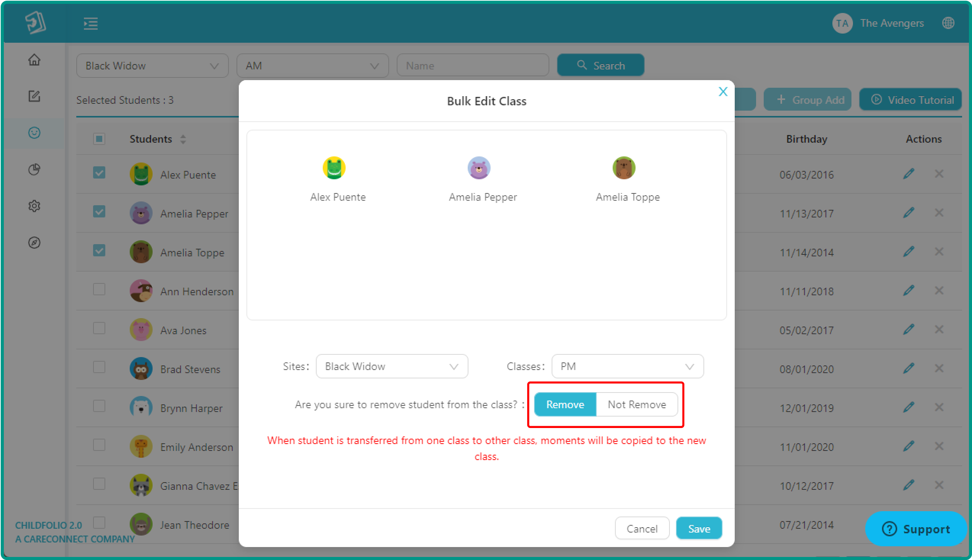Edit Emily Anderson with pencil icon
The image size is (972, 560).
click(x=909, y=446)
